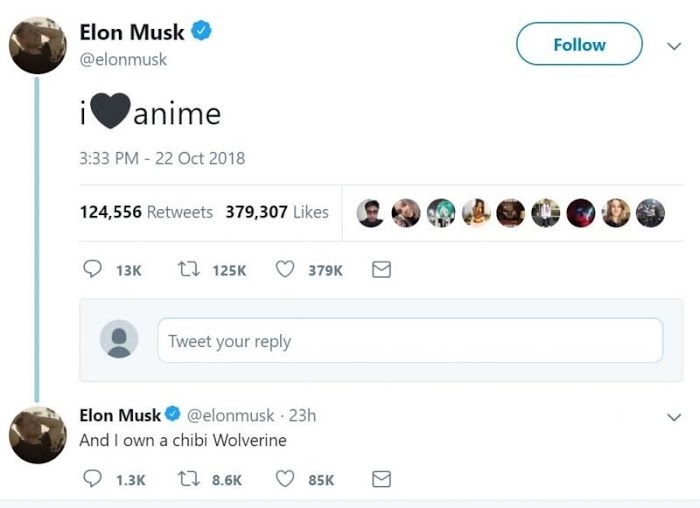Open the profile avatar beside the reply tweet

[38, 436]
